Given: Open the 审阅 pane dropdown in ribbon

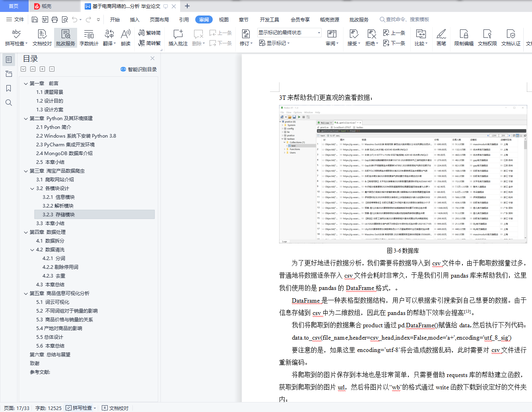Looking at the screenshot, I should coord(332,38).
